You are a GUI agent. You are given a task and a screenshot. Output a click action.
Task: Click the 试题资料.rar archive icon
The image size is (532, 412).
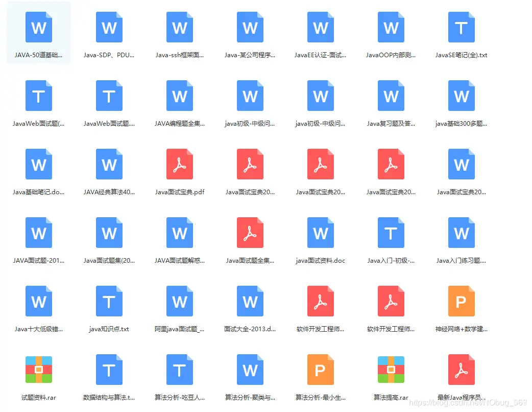click(x=39, y=370)
